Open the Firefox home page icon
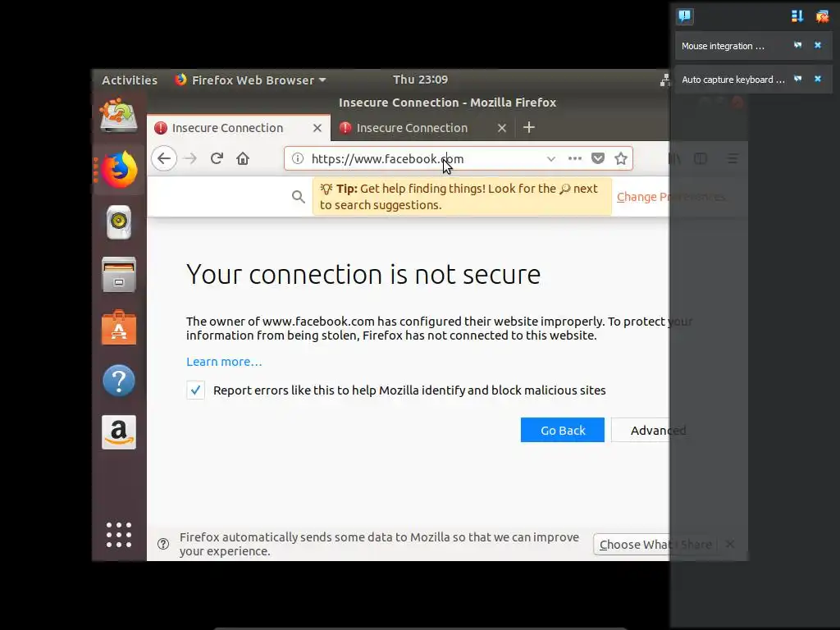This screenshot has height=630, width=840. (243, 158)
